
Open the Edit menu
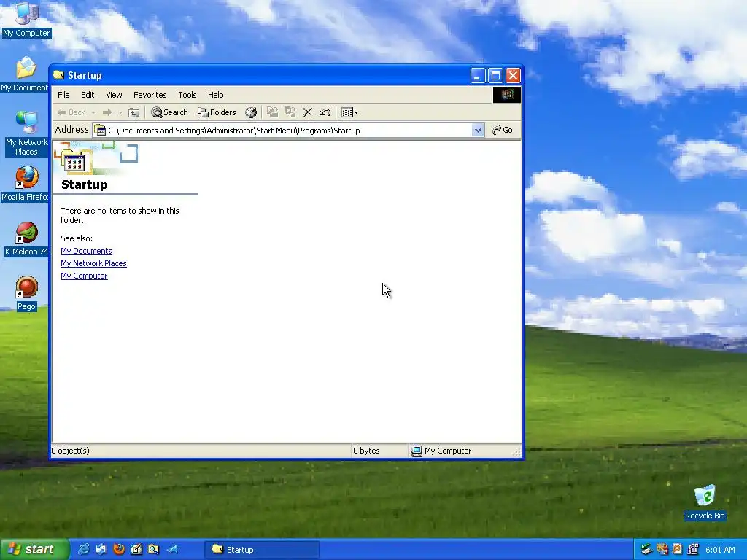coord(88,95)
